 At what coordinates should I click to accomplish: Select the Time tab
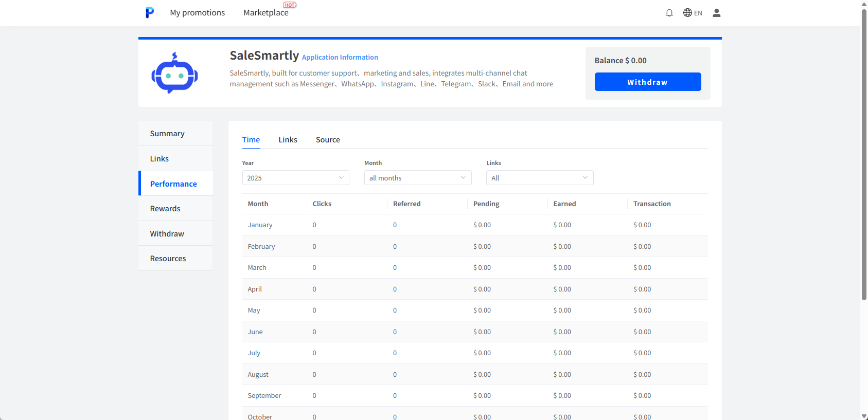[x=251, y=140]
